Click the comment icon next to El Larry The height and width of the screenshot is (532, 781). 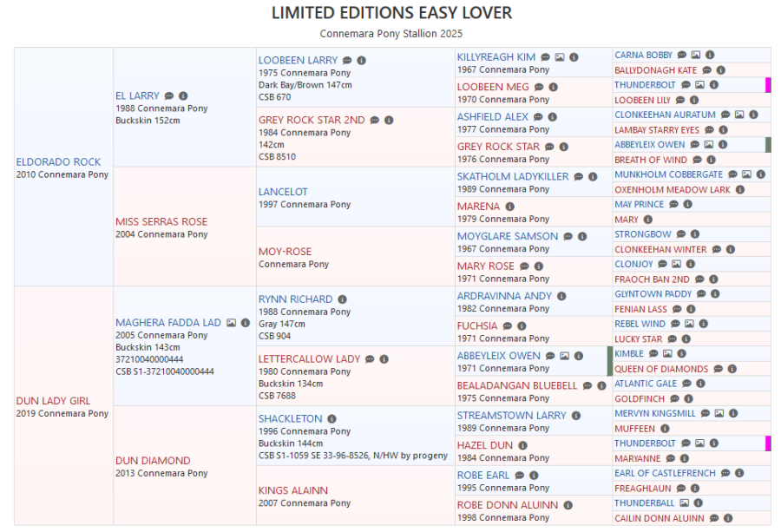169,95
